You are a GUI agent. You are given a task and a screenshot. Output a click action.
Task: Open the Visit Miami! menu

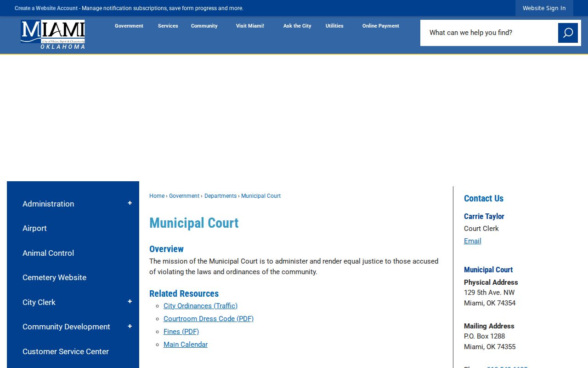[250, 26]
